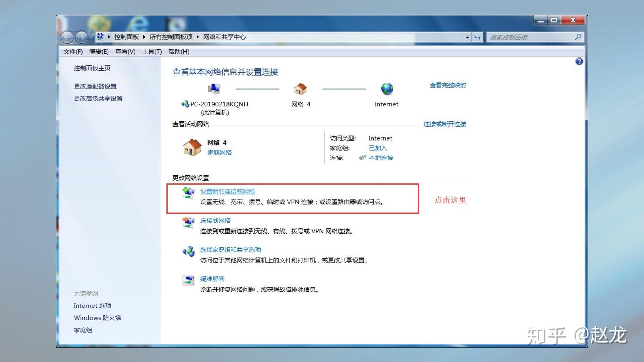Open the address bar history dropdown
Screen dimensions: 644x362
(x=467, y=38)
